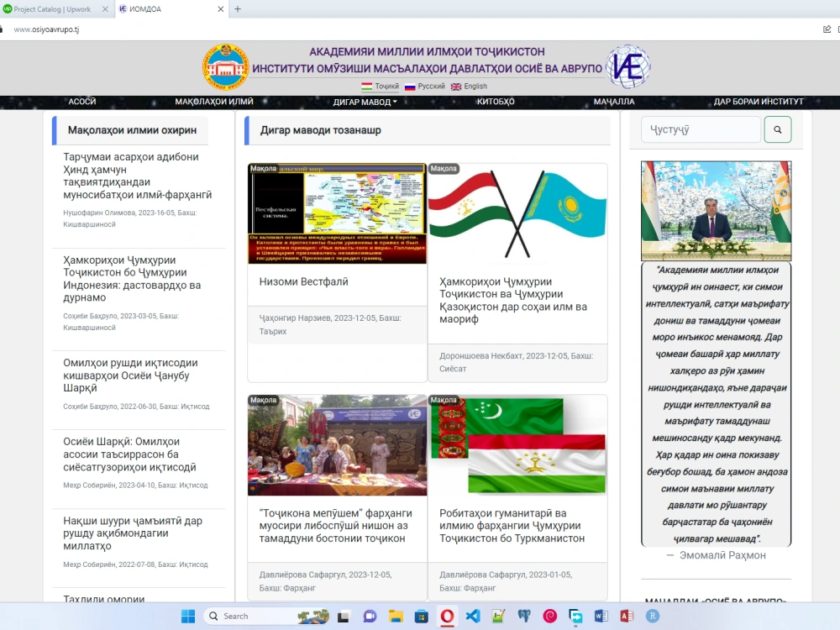Click the Мақола badge on Низоми Вестфалӣ card

pyautogui.click(x=263, y=168)
